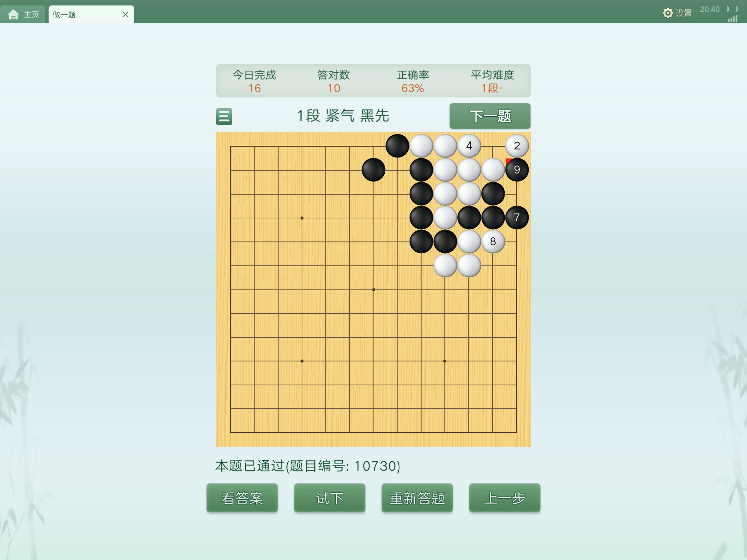Select the white stone numbered 8
The height and width of the screenshot is (560, 747).
coord(493,241)
